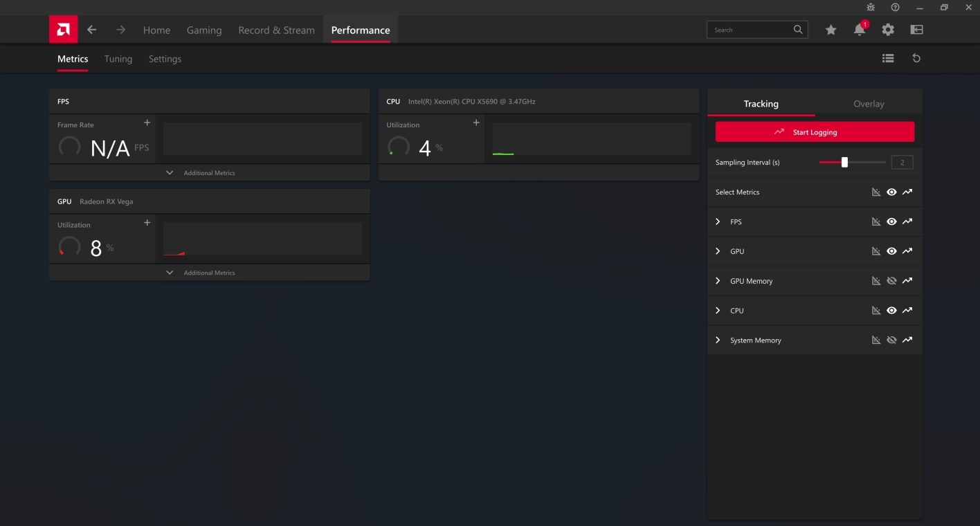
Task: Click the N/A frame rate value
Action: pos(110,148)
